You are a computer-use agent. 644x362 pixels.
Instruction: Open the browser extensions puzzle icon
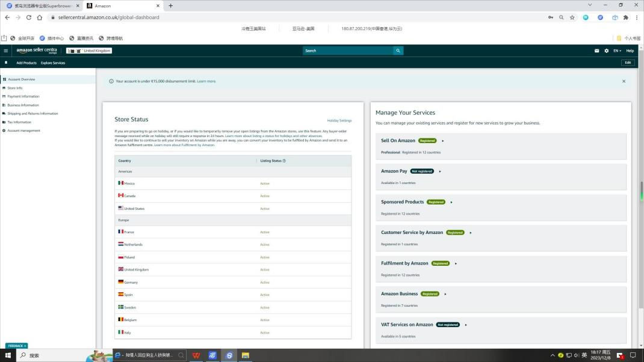click(625, 17)
